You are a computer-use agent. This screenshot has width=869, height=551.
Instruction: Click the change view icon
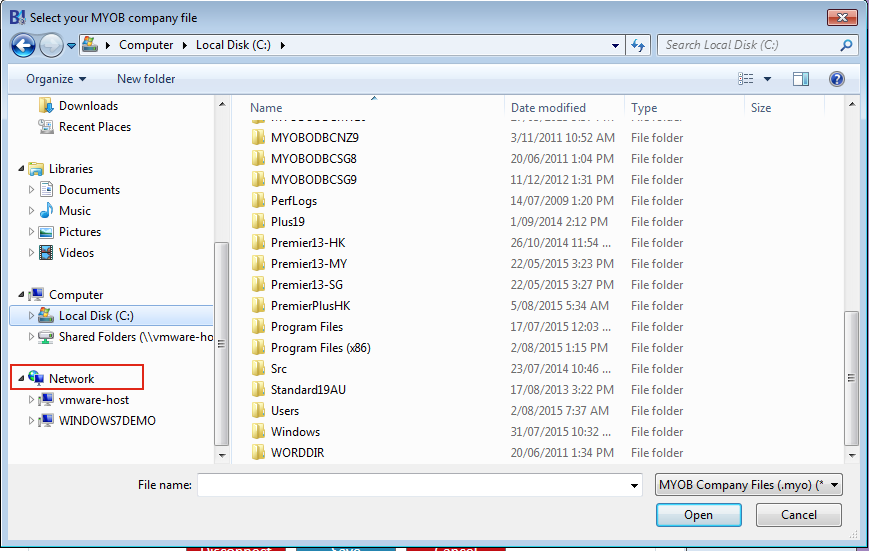pos(745,79)
